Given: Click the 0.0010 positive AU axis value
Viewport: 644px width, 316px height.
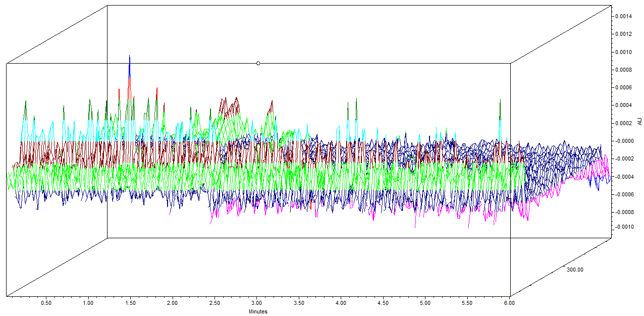Looking at the screenshot, I should pyautogui.click(x=622, y=52).
